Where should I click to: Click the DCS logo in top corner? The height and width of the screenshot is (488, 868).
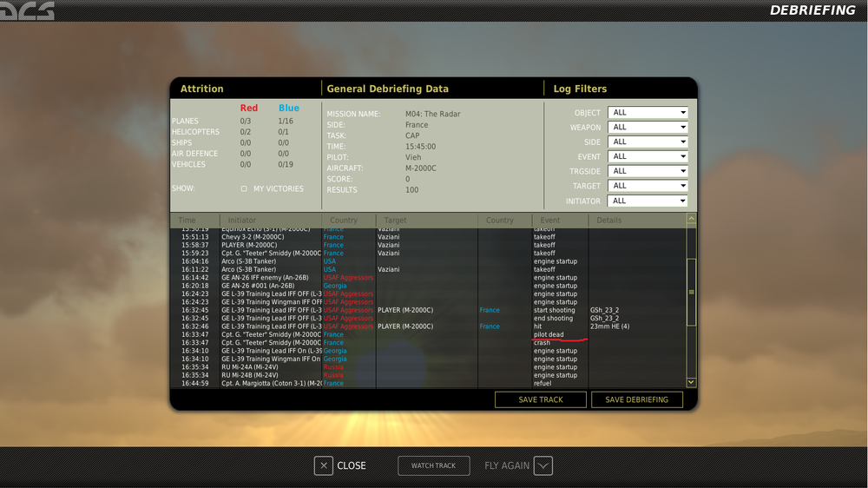tap(27, 10)
